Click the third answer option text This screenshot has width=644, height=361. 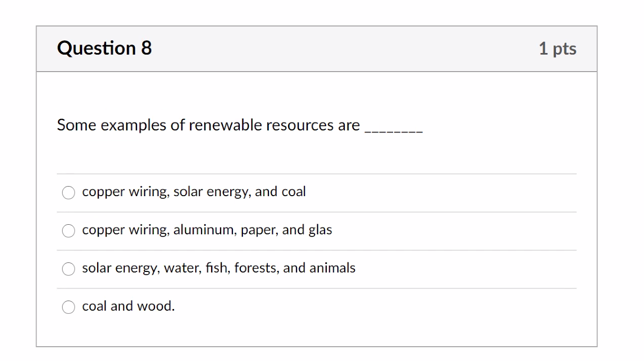[219, 268]
